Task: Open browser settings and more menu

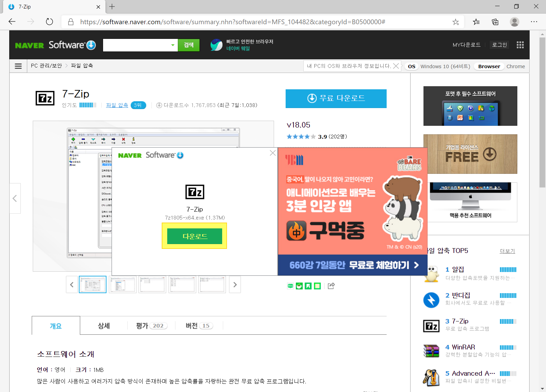Action: tap(534, 22)
